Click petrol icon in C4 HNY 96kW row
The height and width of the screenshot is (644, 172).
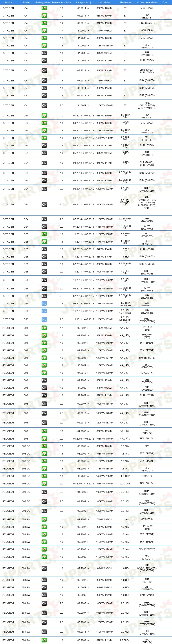[44, 15]
